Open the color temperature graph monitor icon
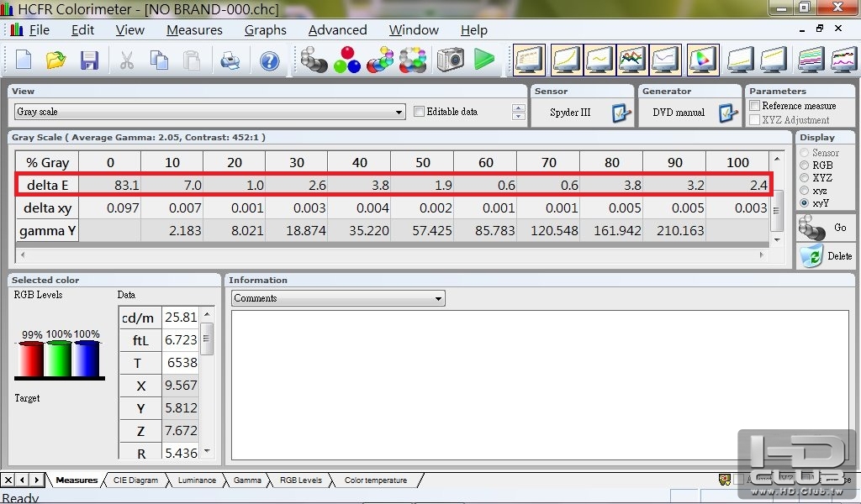The width and height of the screenshot is (861, 504). coord(666,60)
